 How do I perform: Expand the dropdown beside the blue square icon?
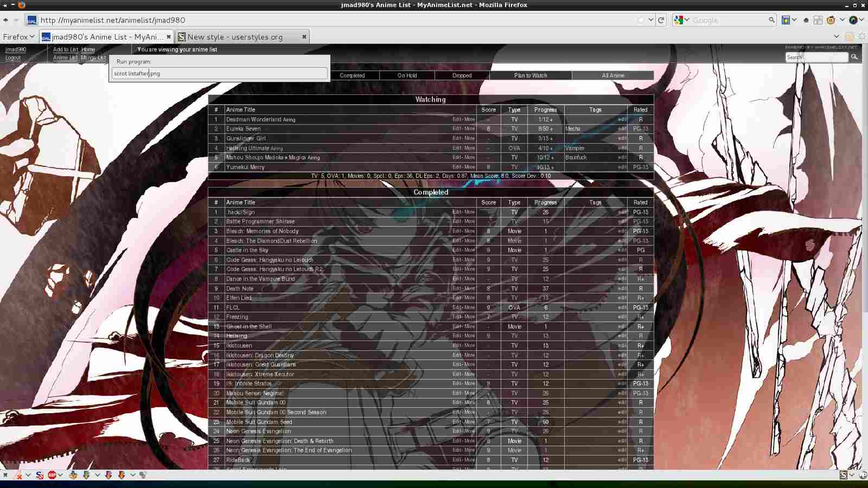794,20
